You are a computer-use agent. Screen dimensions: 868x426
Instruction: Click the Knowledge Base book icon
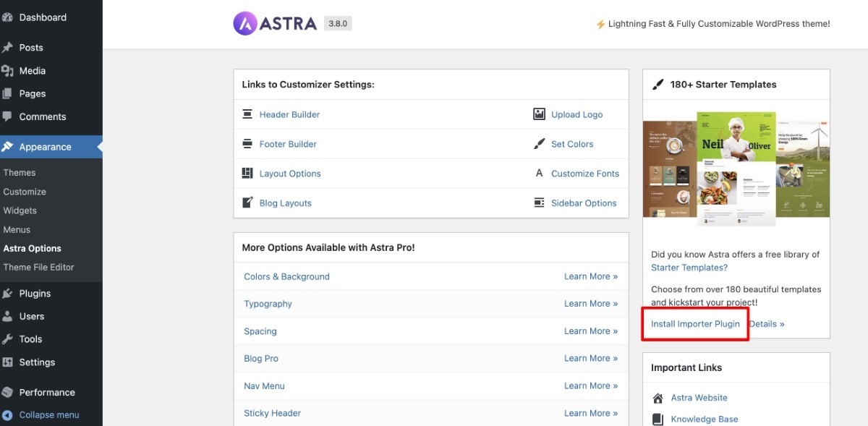pos(658,419)
